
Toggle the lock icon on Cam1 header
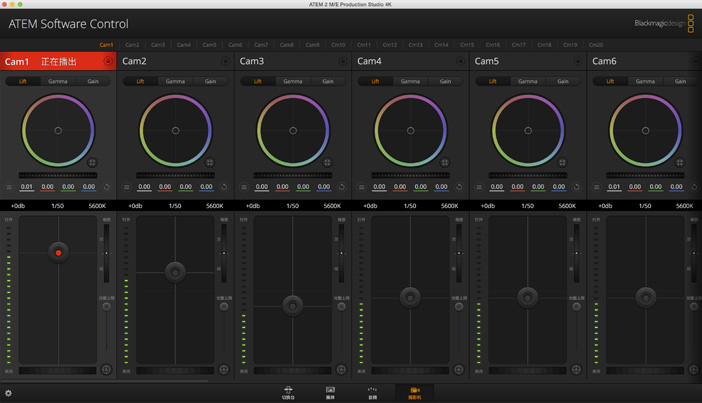pos(108,61)
